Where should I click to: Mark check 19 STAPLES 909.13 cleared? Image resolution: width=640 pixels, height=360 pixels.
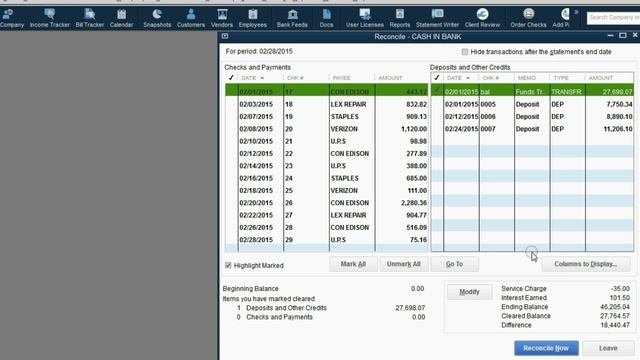(x=326, y=117)
